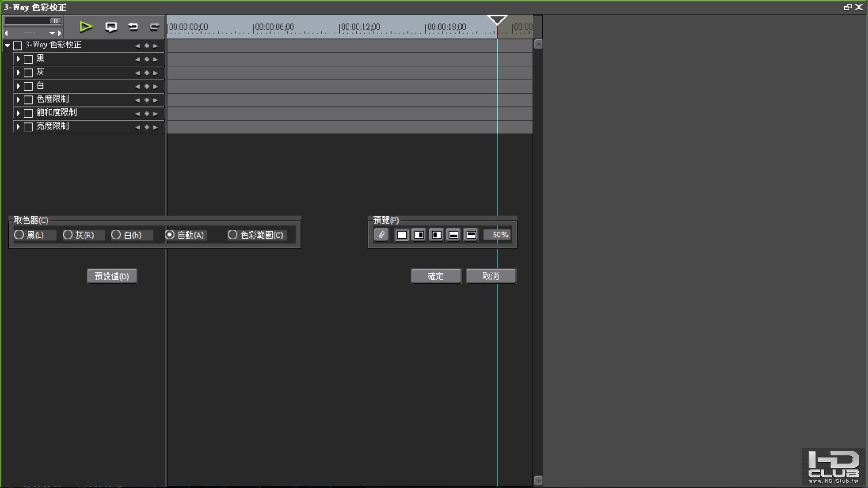This screenshot has width=868, height=488.
Task: Click the undo arrow icon
Action: [x=133, y=27]
